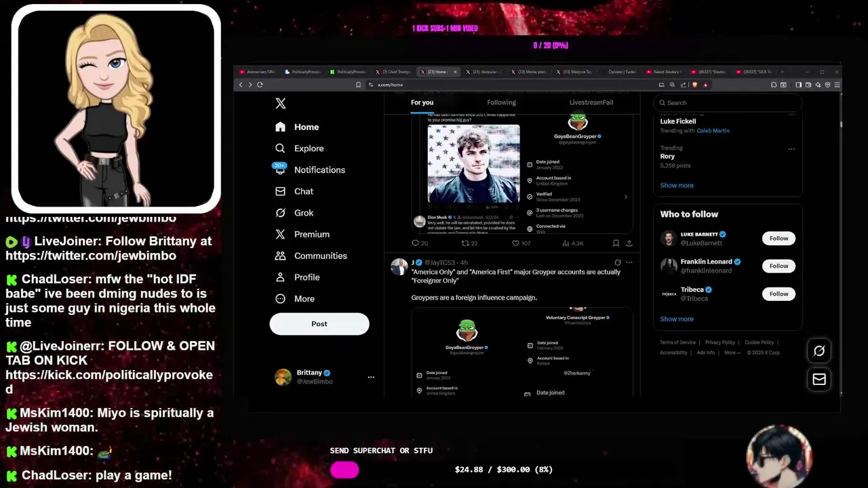Click the X Search field
This screenshot has width=868, height=488.
coord(728,103)
